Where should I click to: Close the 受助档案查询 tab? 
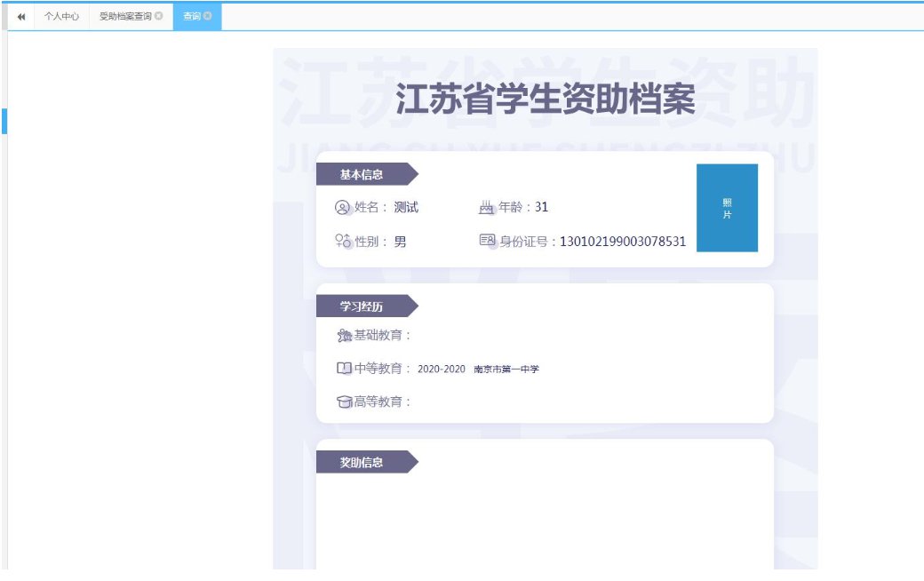tap(158, 16)
